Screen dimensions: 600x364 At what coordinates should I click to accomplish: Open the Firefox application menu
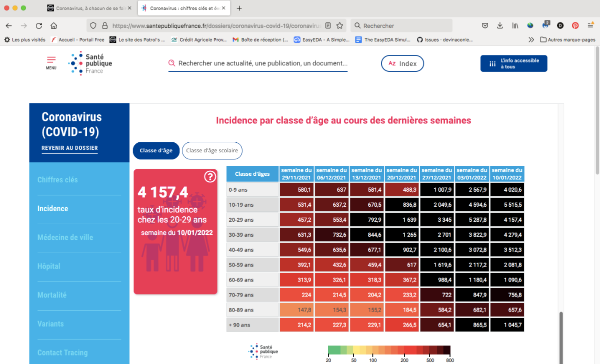tap(590, 26)
